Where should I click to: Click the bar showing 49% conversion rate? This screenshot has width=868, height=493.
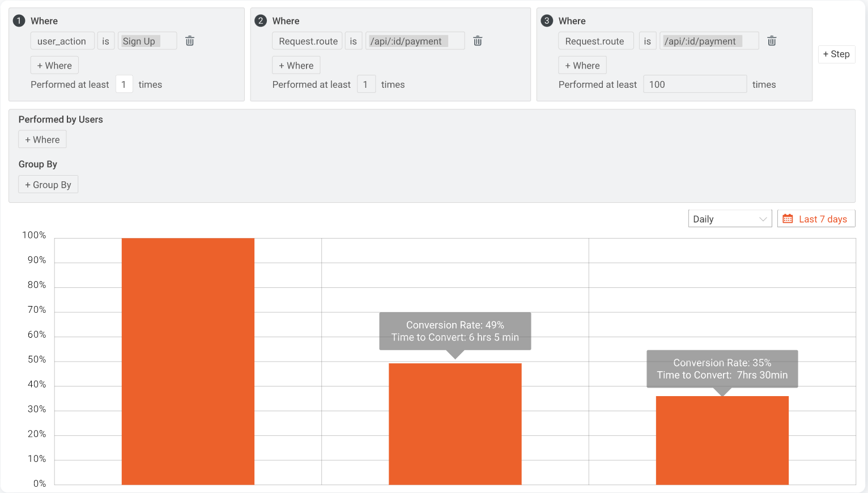coord(455,425)
